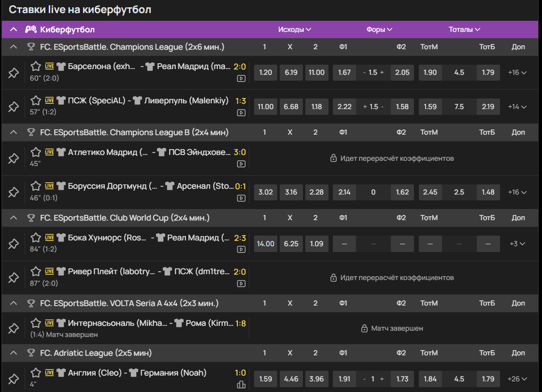This screenshot has height=392, width=542.
Task: Pin the Атлетико Мадрид – ПСВ match
Action: point(14,158)
